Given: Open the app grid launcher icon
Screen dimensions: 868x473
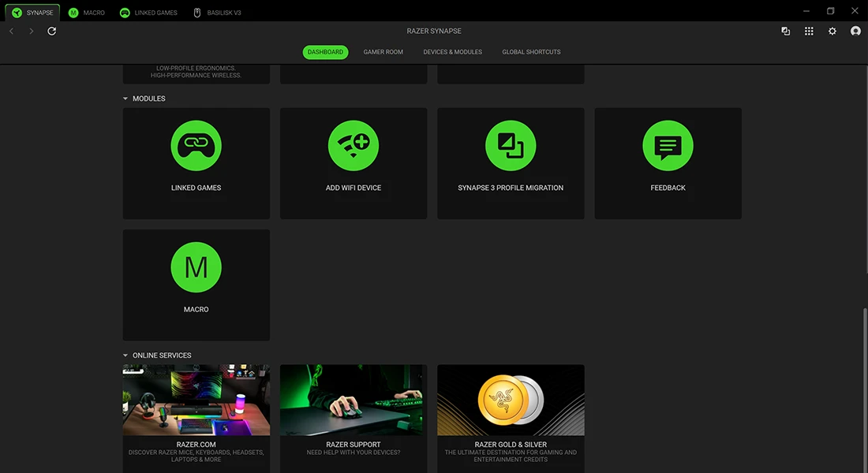Looking at the screenshot, I should tap(809, 31).
